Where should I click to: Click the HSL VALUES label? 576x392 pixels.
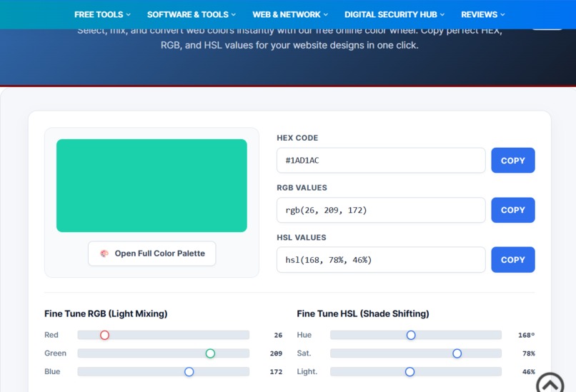pos(302,238)
